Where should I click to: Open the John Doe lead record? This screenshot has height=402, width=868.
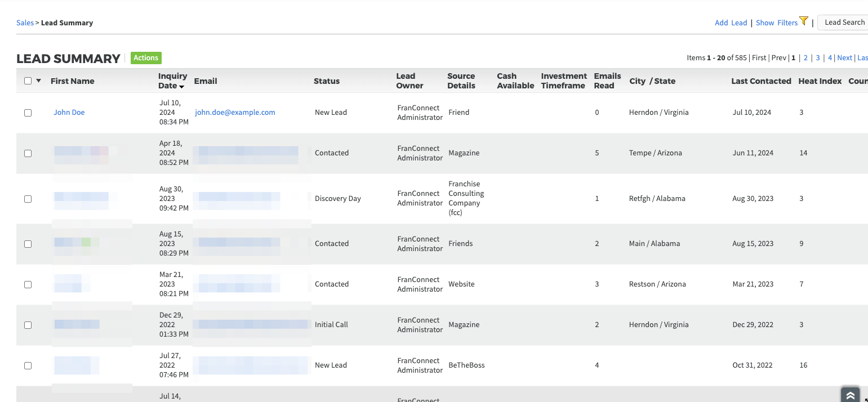69,113
